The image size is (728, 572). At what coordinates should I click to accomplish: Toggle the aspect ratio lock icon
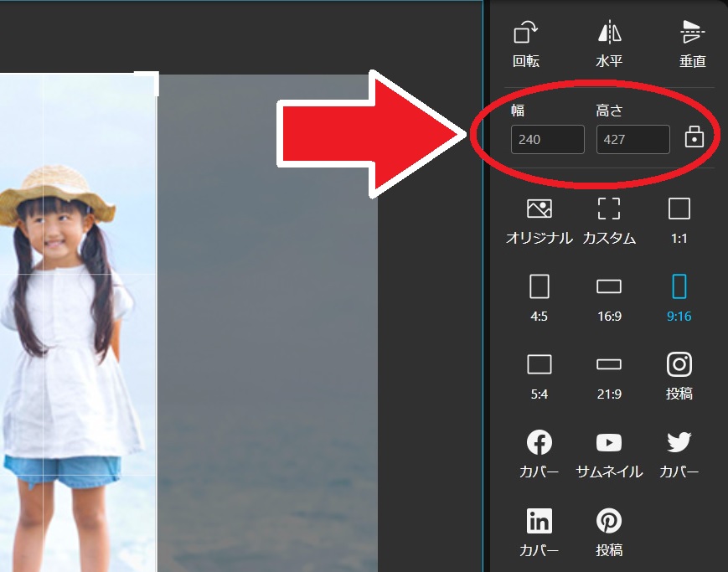pos(694,137)
